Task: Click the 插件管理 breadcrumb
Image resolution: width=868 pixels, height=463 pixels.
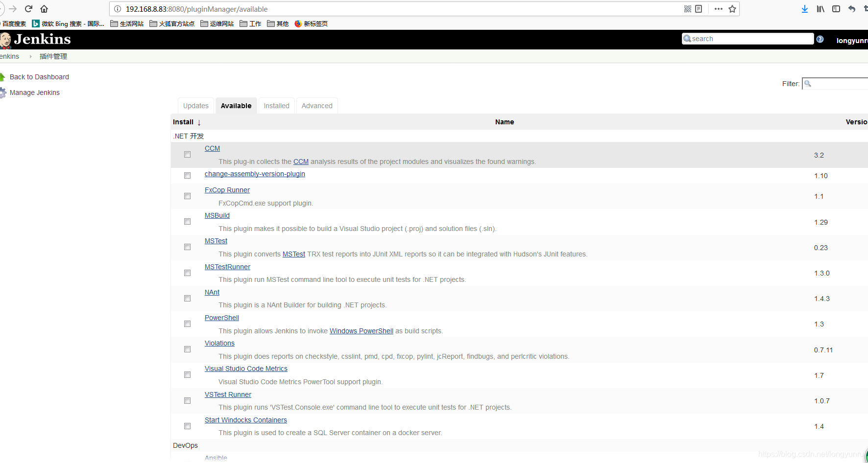Action: 53,56
